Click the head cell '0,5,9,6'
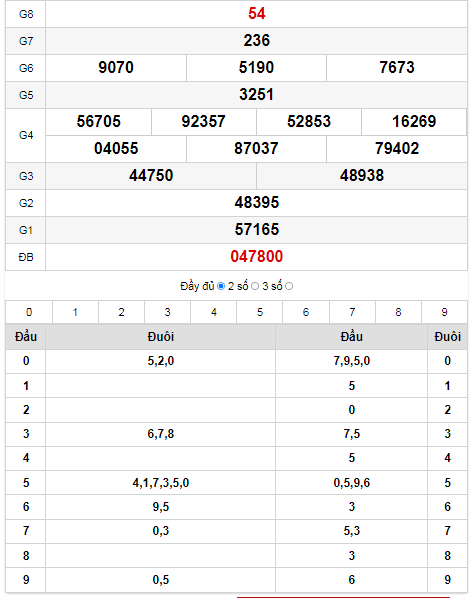Viewport: 471px width, 598px height. tap(352, 483)
